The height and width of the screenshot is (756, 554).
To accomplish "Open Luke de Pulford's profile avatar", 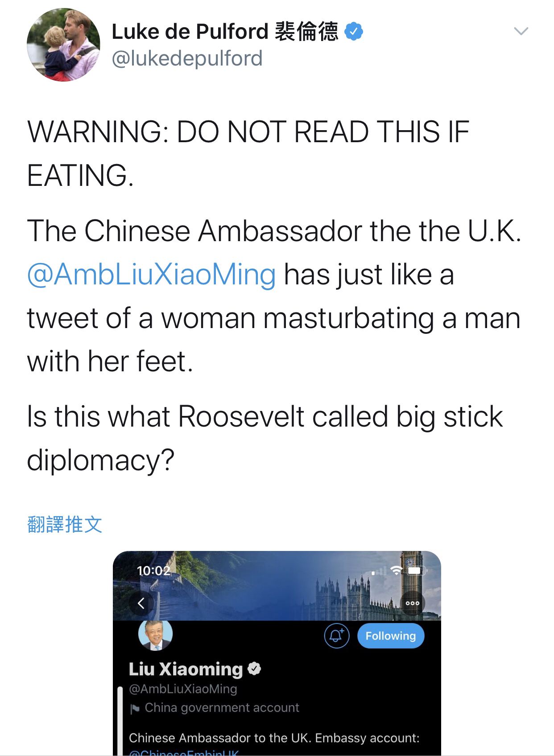I will pos(63,45).
